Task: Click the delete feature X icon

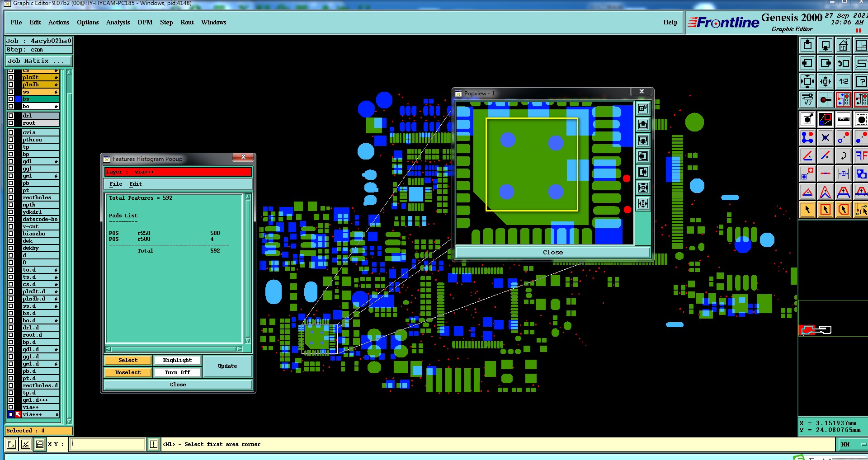Action: [x=826, y=138]
